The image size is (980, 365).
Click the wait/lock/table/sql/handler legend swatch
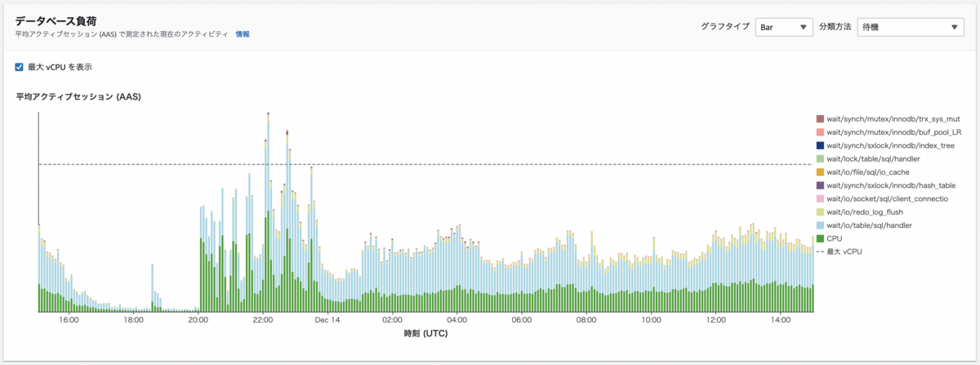(820, 158)
